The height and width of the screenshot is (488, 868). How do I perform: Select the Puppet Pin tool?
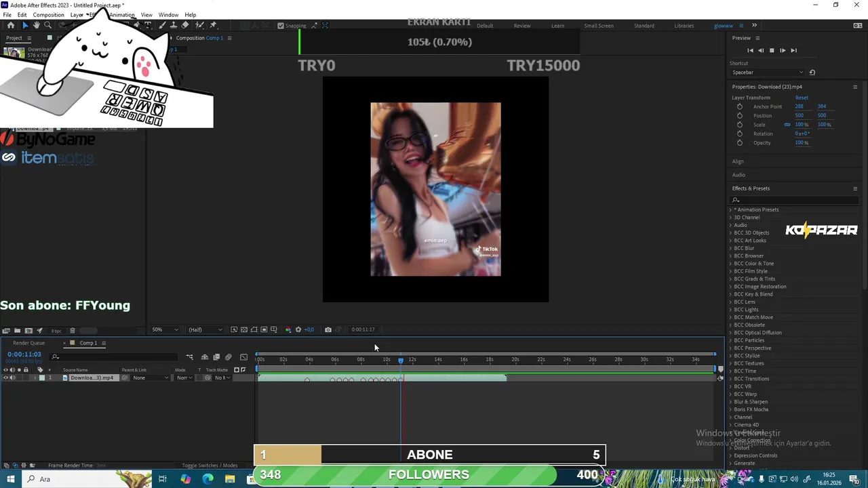213,25
